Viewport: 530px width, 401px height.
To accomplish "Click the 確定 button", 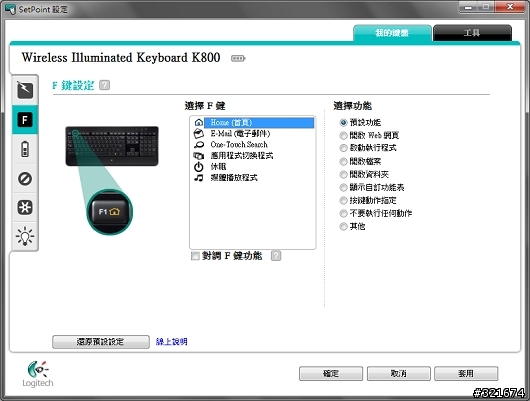I will coord(331,374).
